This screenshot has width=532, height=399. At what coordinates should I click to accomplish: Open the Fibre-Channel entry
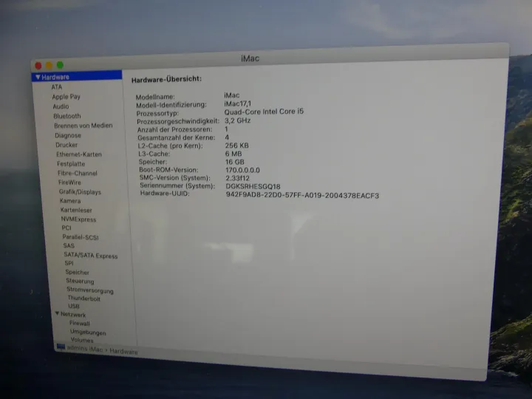[x=78, y=174]
